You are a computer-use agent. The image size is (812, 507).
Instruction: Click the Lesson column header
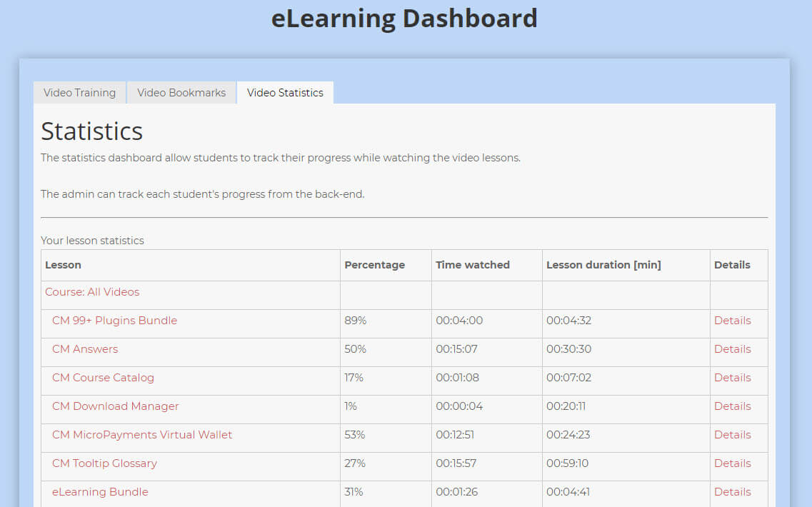click(63, 265)
